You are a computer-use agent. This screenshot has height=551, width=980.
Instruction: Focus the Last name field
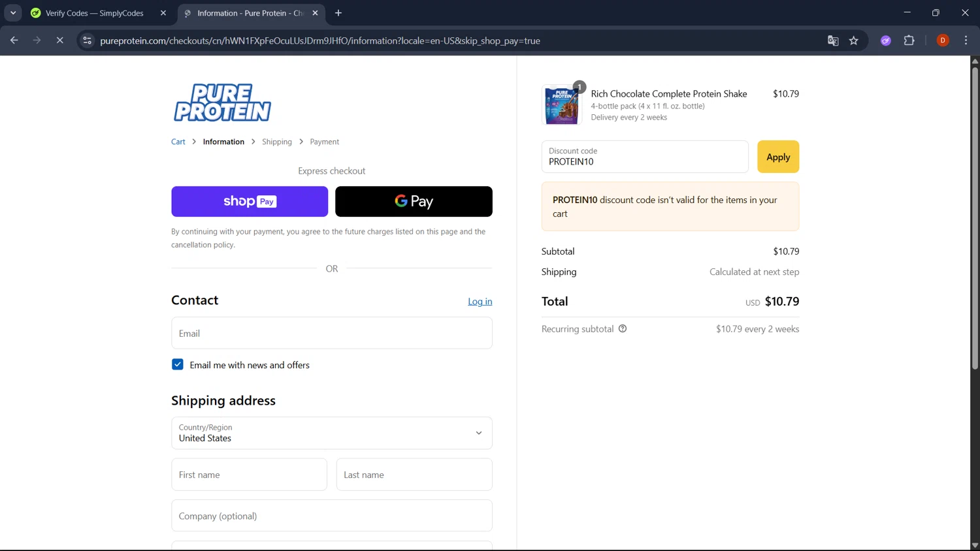pos(414,475)
